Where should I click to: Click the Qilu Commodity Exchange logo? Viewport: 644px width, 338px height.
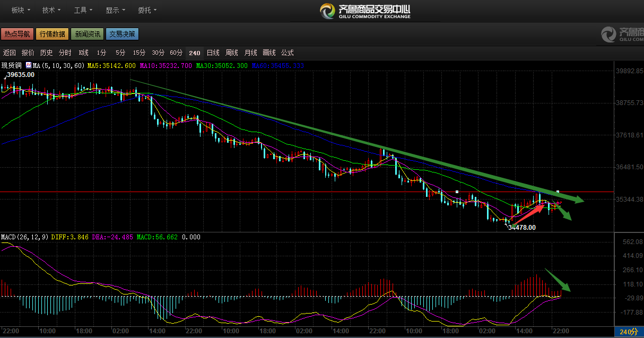[x=365, y=10]
